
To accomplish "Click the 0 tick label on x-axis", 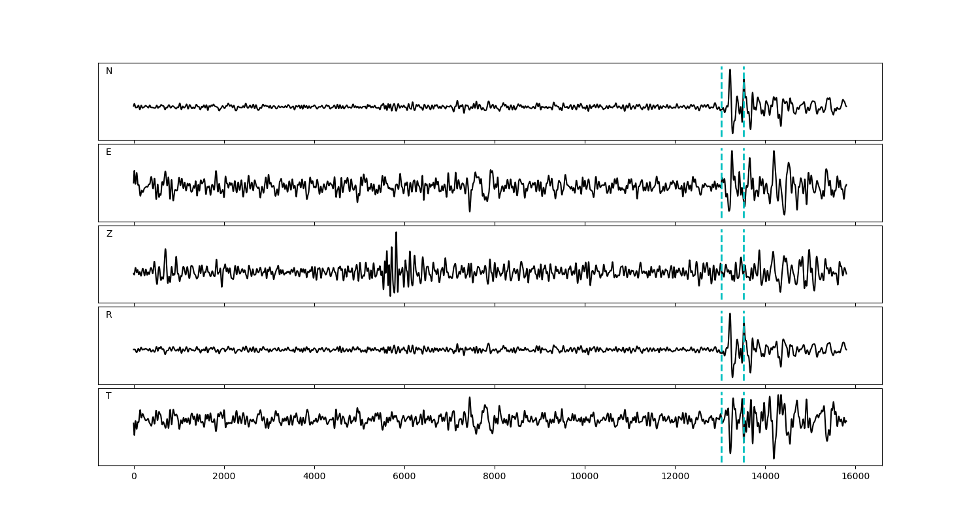I will coord(134,477).
